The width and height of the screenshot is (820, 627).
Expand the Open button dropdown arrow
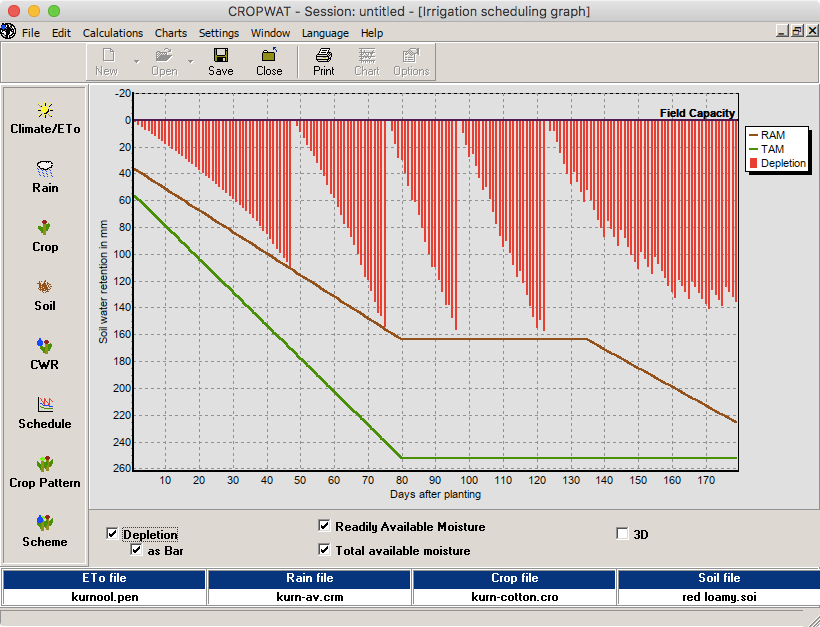(x=190, y=62)
